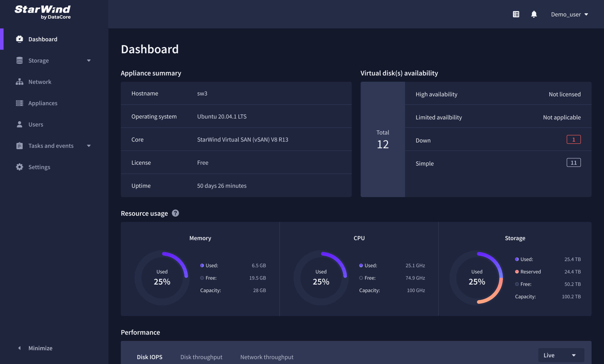Open the Demo_user account dropdown
The height and width of the screenshot is (364, 604).
click(x=569, y=14)
